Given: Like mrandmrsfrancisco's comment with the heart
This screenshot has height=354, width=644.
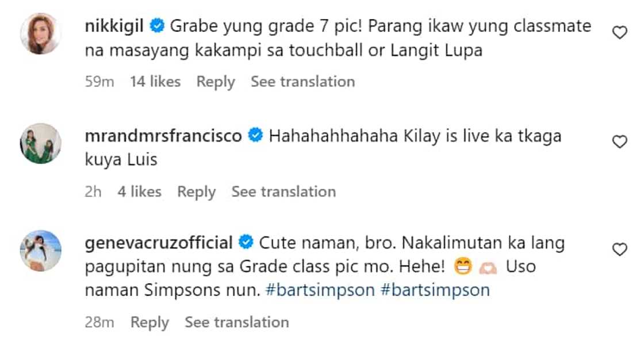Looking at the screenshot, I should (x=619, y=142).
